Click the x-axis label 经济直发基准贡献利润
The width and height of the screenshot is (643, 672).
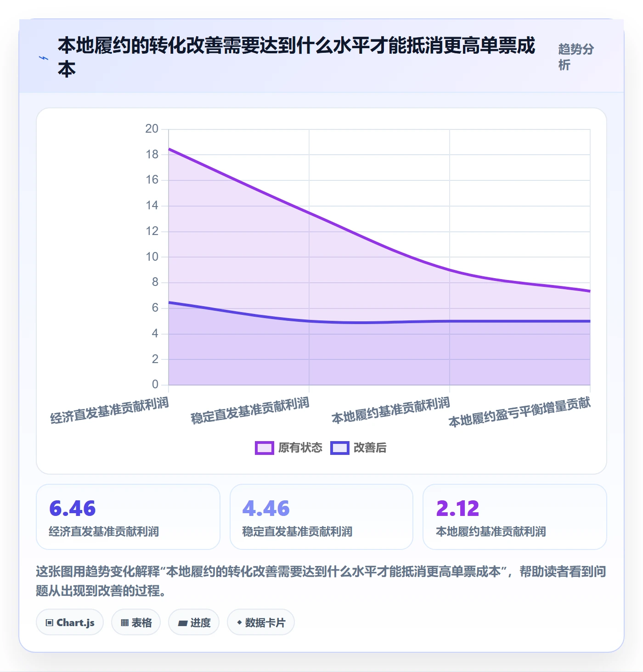point(110,411)
